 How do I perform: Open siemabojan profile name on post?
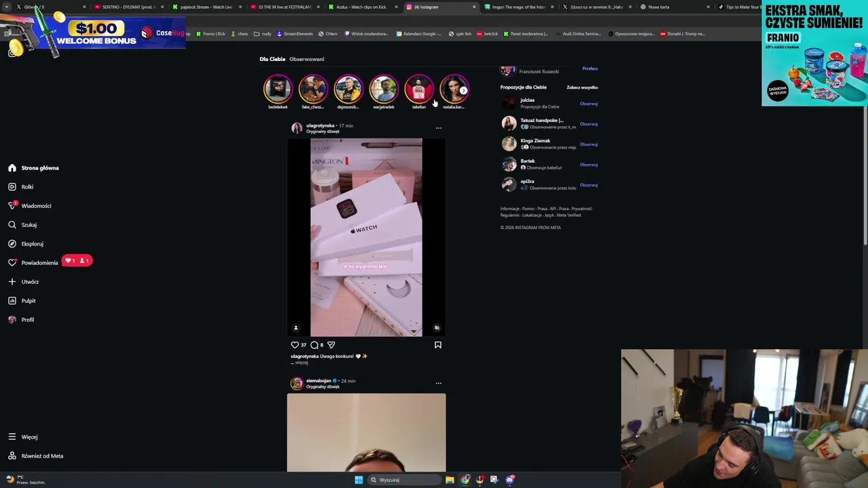(x=319, y=381)
